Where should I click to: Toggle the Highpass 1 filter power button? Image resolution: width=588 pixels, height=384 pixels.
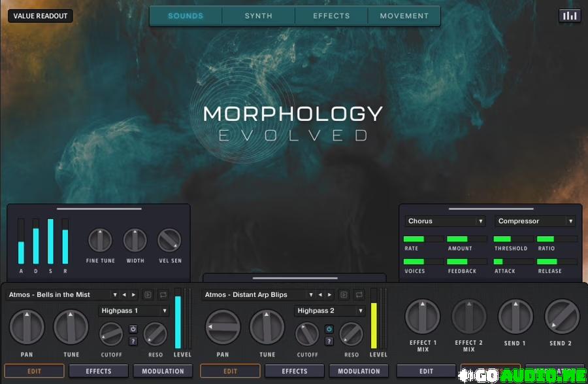[133, 329]
